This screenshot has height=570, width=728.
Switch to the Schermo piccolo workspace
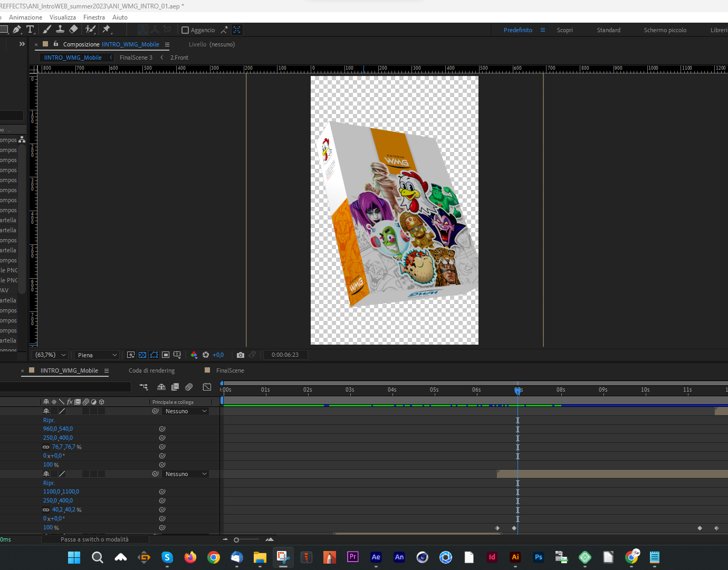pos(665,30)
